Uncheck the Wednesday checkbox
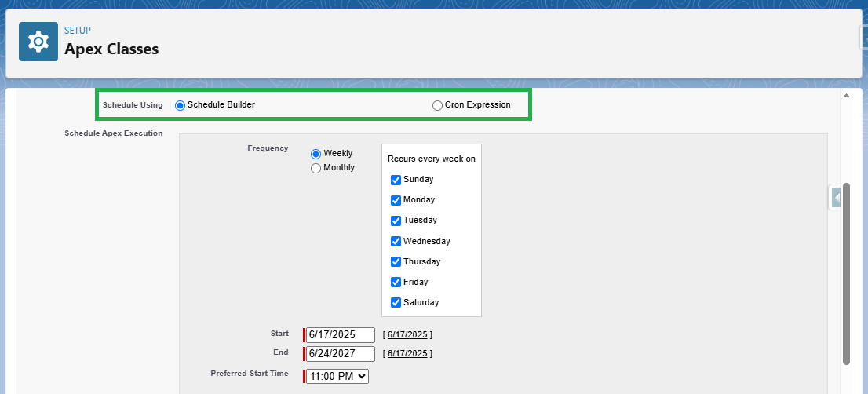Screen dimensions: 868x394 [396, 241]
